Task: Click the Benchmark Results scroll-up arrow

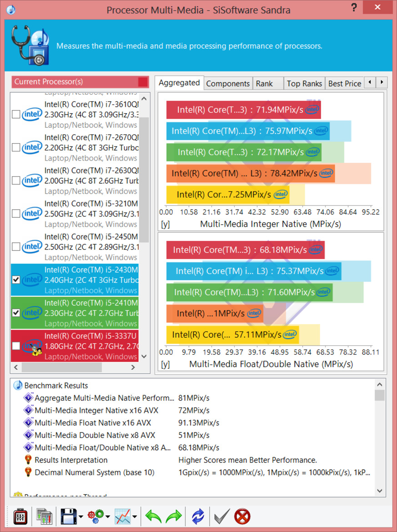Action: click(x=380, y=384)
